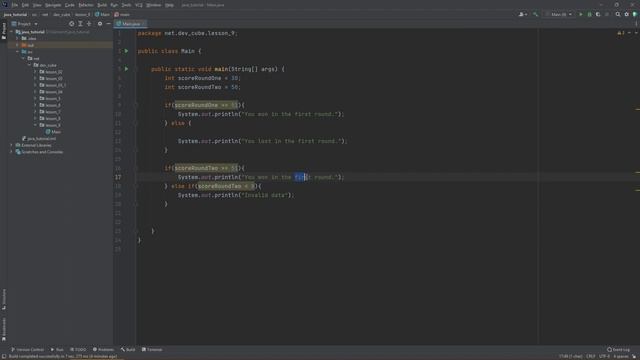Open the TODO tool window
The image size is (640, 360).
pyautogui.click(x=78, y=349)
